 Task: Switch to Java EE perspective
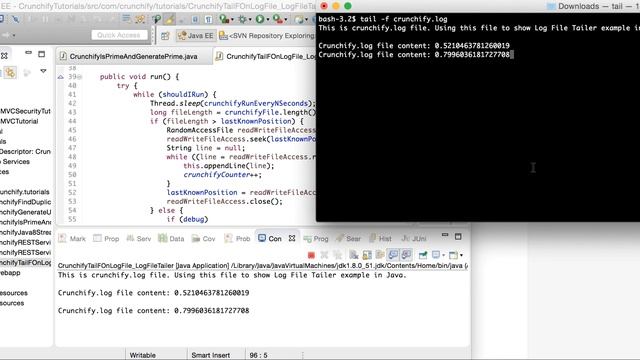click(196, 36)
